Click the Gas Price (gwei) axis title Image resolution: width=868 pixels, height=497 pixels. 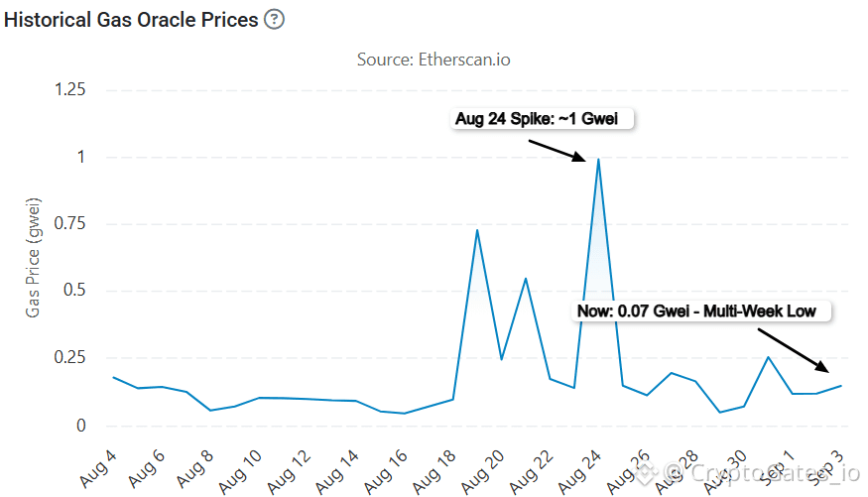pos(33,257)
